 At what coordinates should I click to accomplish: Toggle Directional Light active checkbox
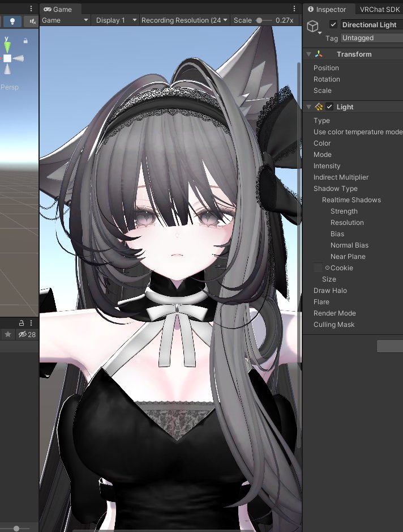[x=333, y=24]
